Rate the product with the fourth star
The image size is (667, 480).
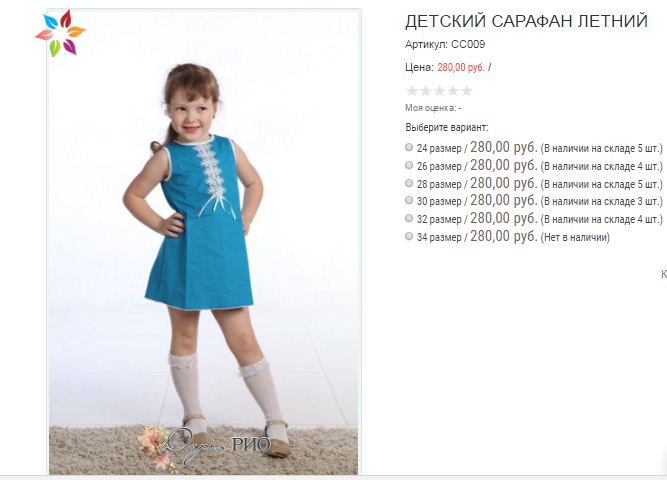453,91
